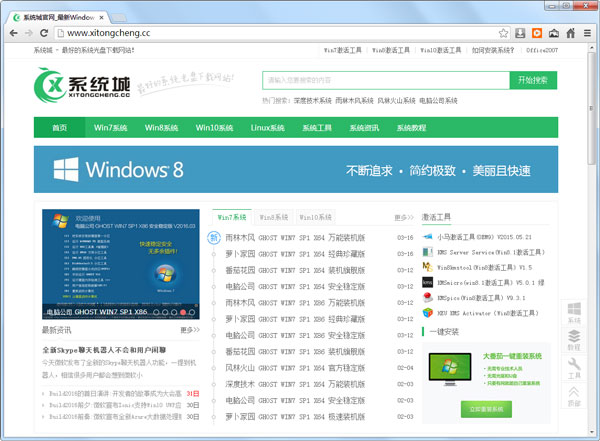Click the vertical scrollbar thumb
The width and height of the screenshot is (600, 441).
tap(592, 109)
